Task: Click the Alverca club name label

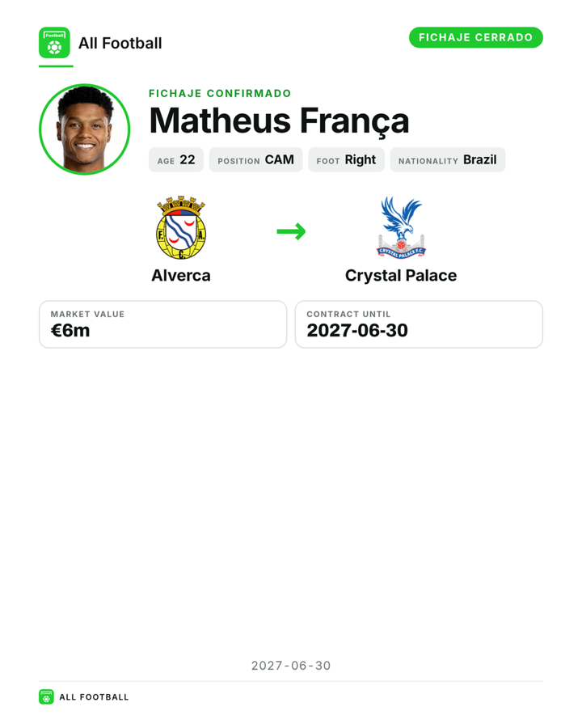Action: [x=181, y=275]
